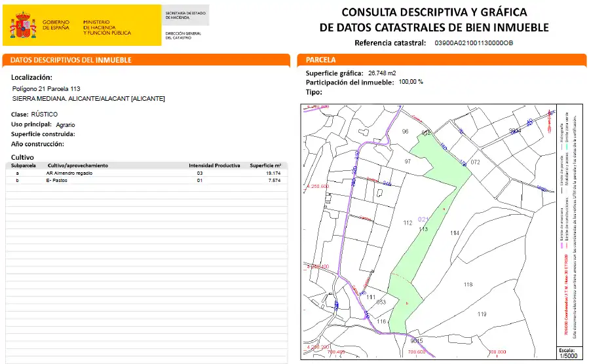The image size is (589, 364).
Task: Click intensity value '03' in the table
Action: (x=199, y=173)
